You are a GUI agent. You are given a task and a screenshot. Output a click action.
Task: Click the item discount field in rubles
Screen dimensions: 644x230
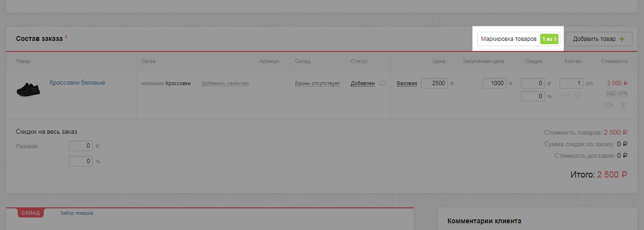pyautogui.click(x=533, y=83)
